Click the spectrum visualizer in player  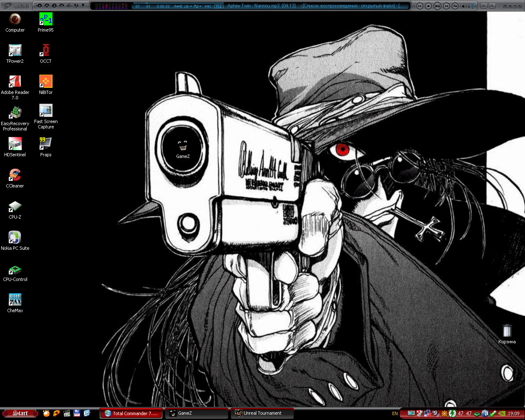(x=111, y=6)
